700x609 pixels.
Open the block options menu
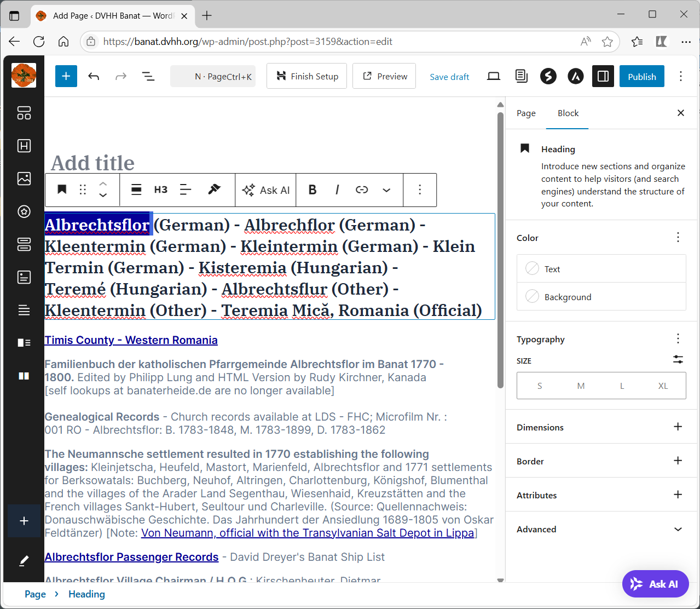click(420, 189)
